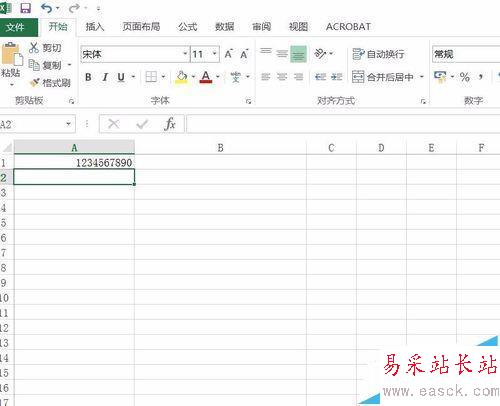
Task: Apply cell borders icon
Action: click(x=151, y=77)
